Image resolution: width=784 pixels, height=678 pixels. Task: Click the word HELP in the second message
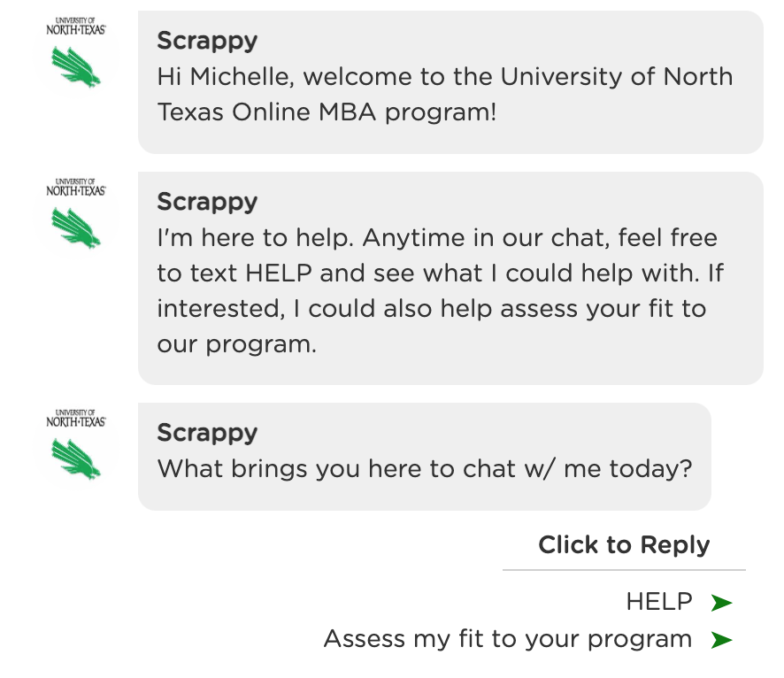point(279,274)
